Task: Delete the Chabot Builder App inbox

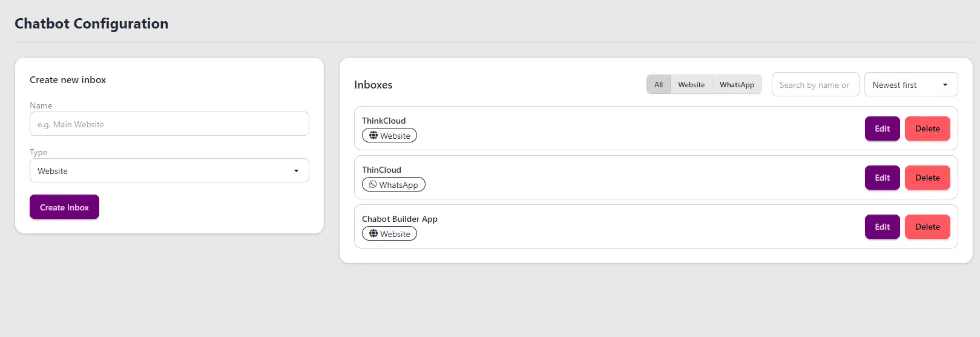Action: [x=927, y=227]
